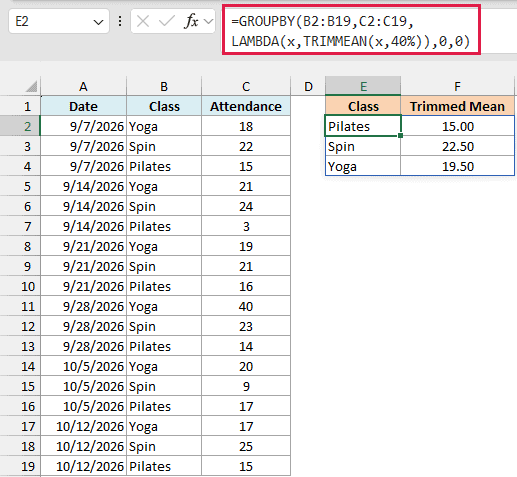Select row 11 header

(20, 306)
